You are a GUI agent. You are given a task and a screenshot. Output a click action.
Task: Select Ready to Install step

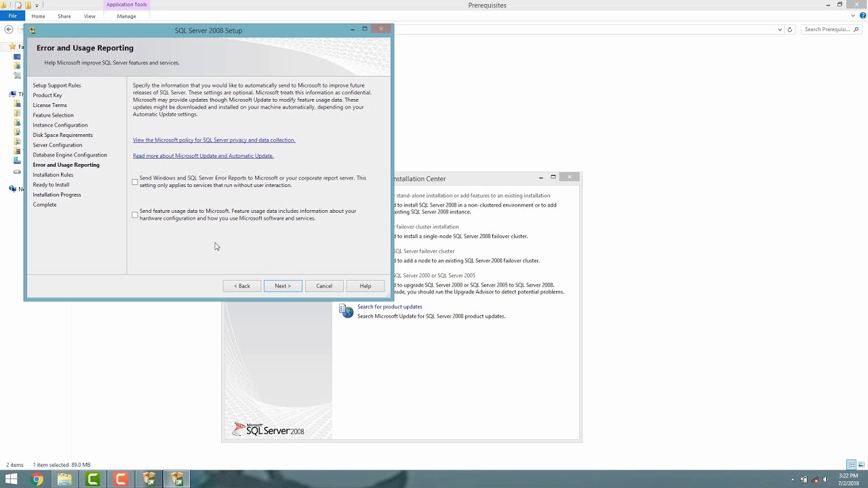(x=51, y=184)
